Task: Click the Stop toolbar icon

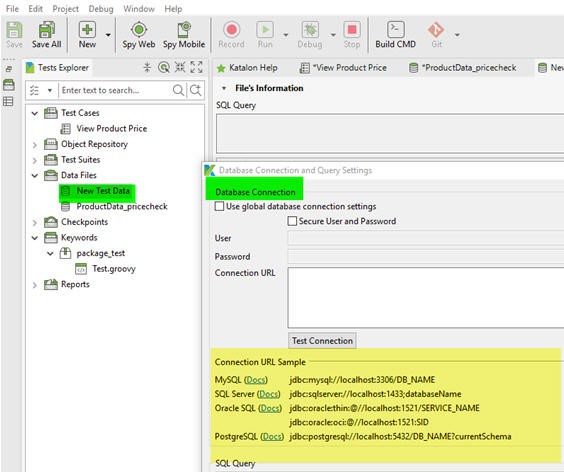Action: (352, 35)
